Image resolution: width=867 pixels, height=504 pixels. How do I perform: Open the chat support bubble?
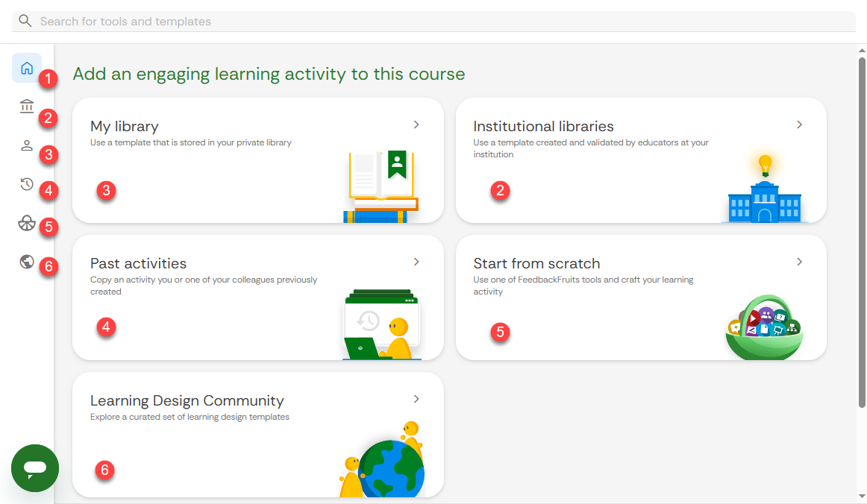point(34,468)
